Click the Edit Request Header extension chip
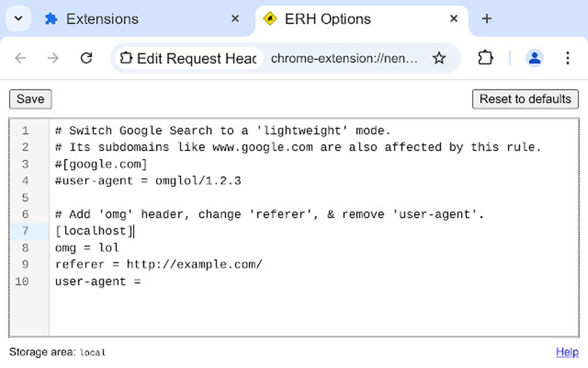Viewport: 588px width, 368px height. click(x=189, y=58)
